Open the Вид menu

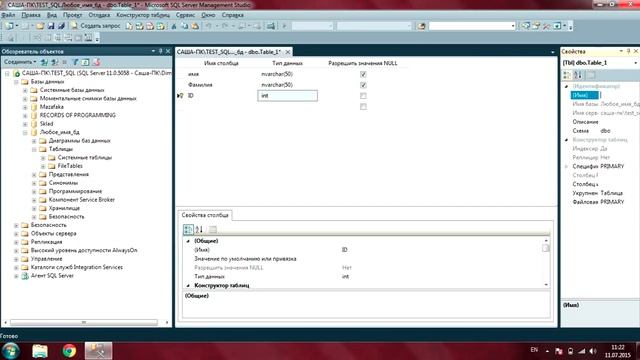[x=52, y=15]
